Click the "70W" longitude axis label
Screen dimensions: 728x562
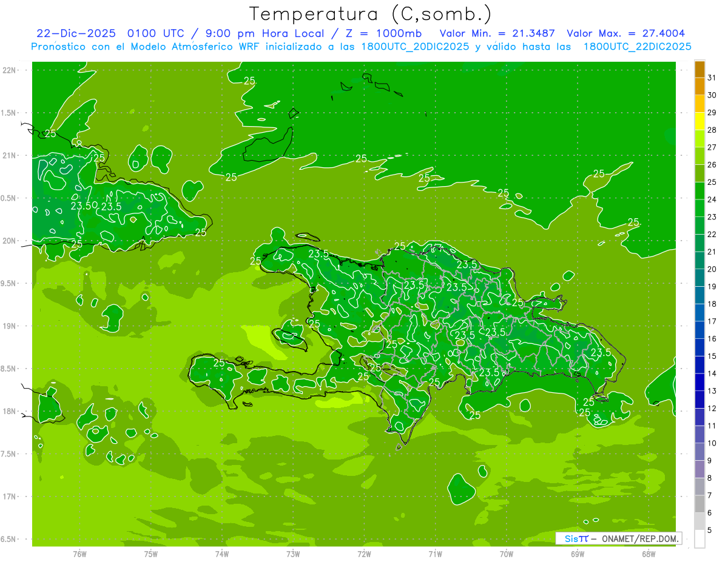pyautogui.click(x=507, y=554)
